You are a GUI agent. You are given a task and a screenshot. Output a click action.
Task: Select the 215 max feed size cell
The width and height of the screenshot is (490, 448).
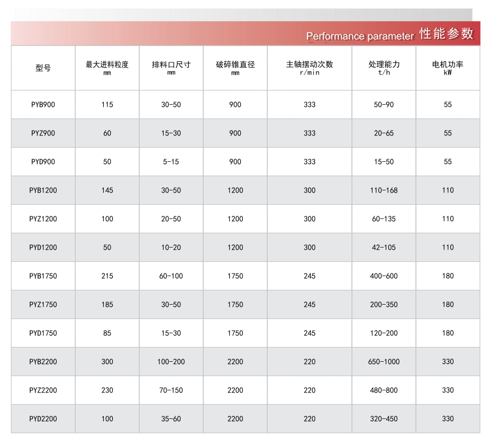(x=107, y=276)
